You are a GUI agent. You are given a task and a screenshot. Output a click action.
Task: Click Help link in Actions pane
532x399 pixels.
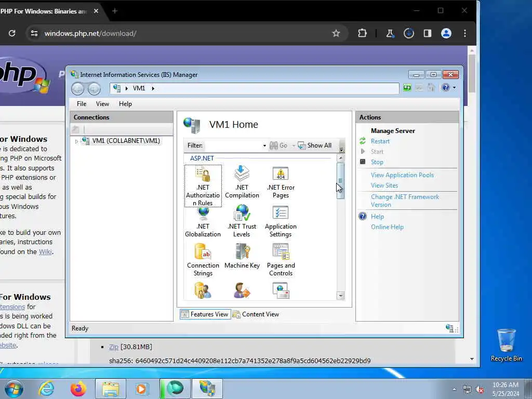pos(377,217)
